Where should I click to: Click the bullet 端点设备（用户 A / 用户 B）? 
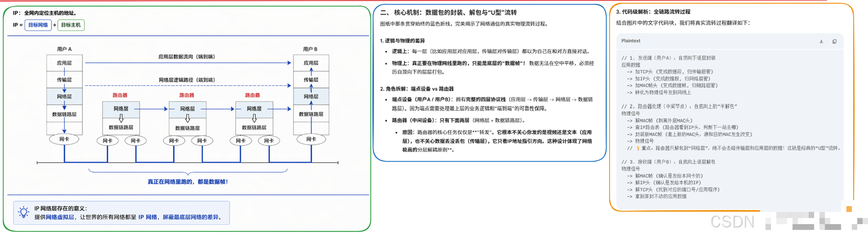pos(492,104)
